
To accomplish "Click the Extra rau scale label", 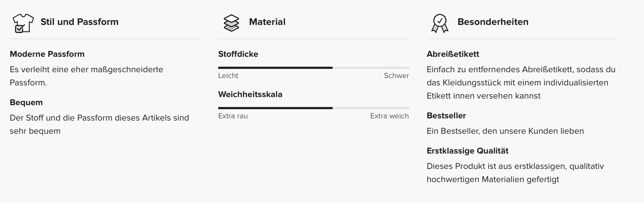I will (x=233, y=116).
